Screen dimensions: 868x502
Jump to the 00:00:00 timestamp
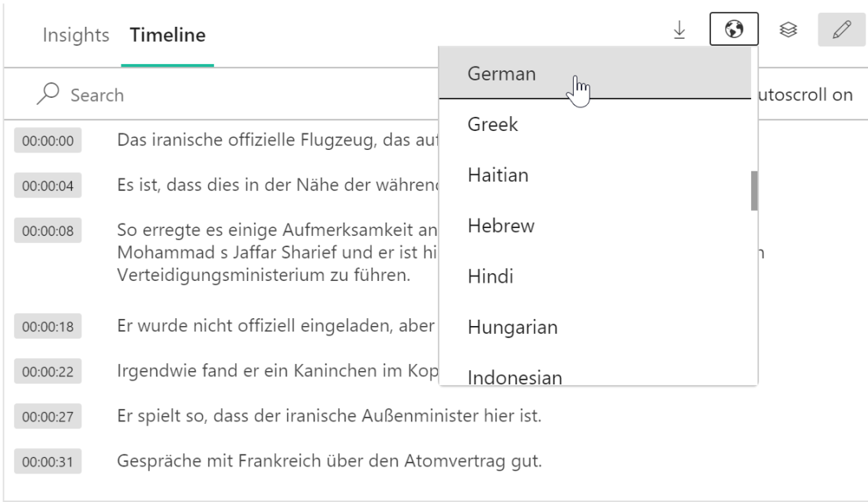click(x=48, y=141)
